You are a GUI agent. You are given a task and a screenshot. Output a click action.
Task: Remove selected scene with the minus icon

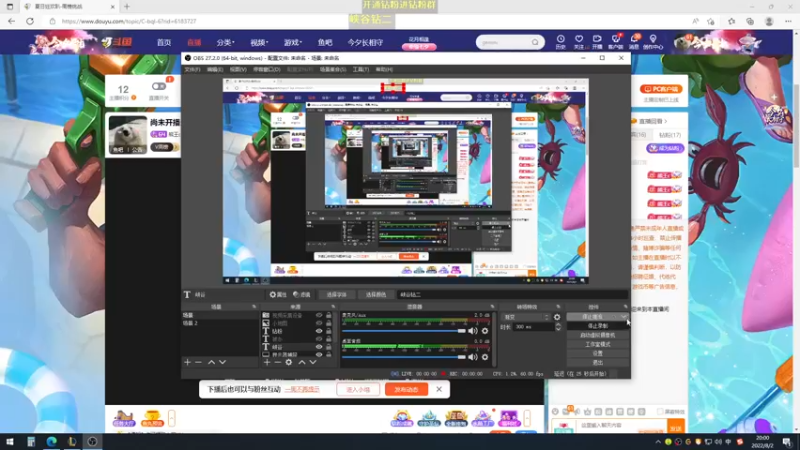point(198,362)
